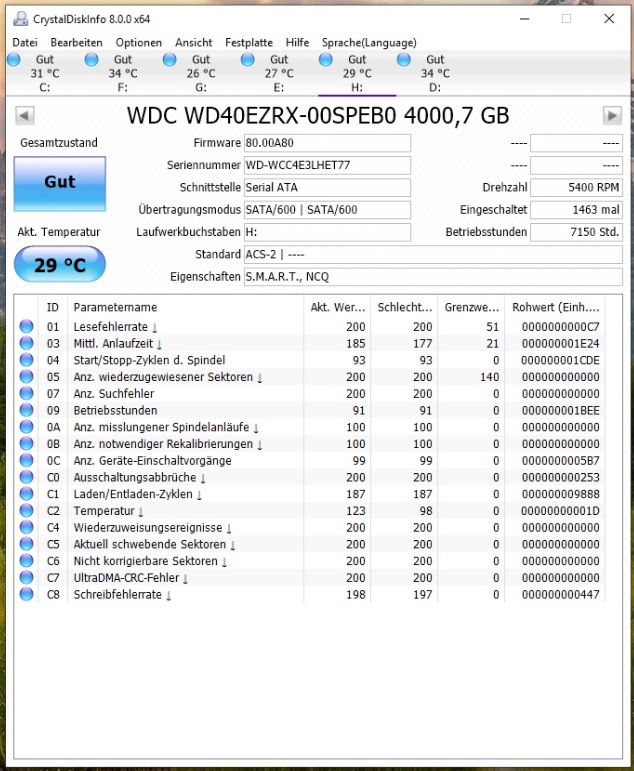This screenshot has width=634, height=771.
Task: Click the Eigenschaften field S.M.A.R.T., NCQ
Action: tap(433, 277)
